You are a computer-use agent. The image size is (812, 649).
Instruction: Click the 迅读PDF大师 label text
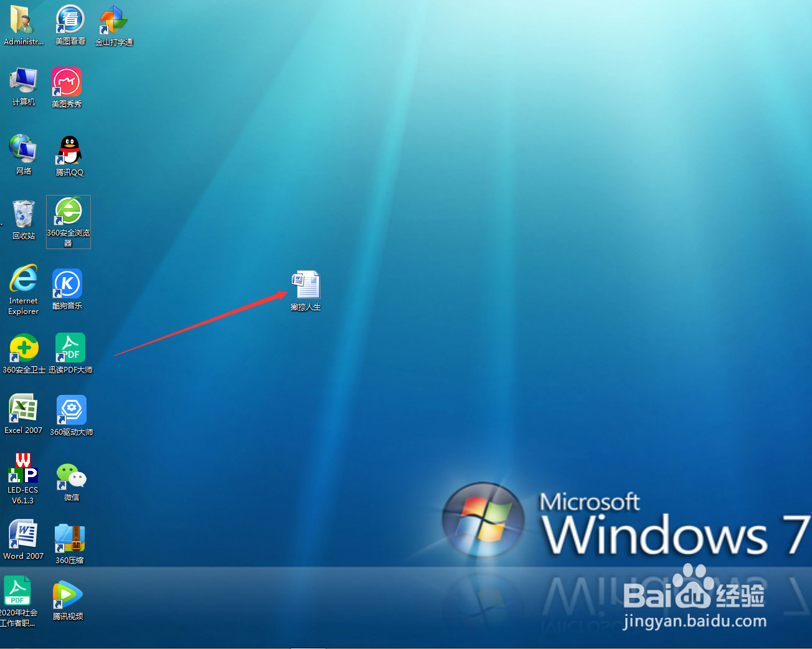coord(70,370)
